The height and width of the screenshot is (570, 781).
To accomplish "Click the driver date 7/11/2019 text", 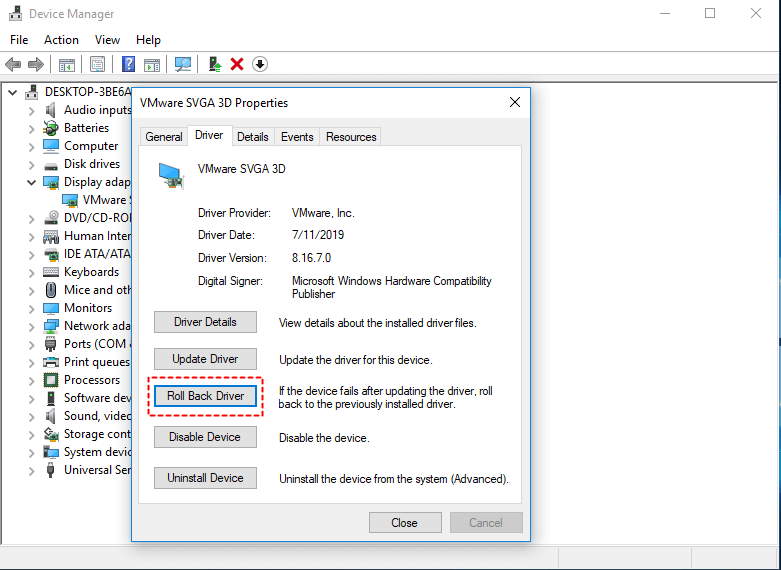I will coord(318,235).
